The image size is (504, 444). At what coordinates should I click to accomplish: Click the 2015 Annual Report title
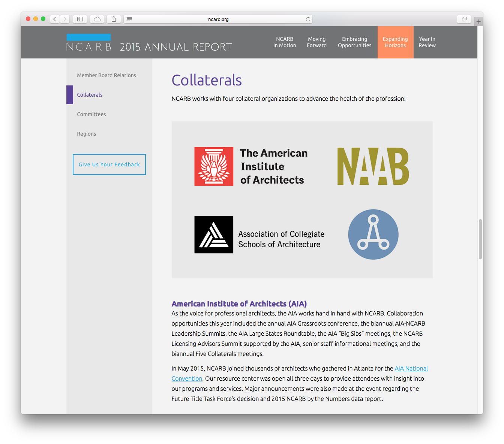coord(176,47)
